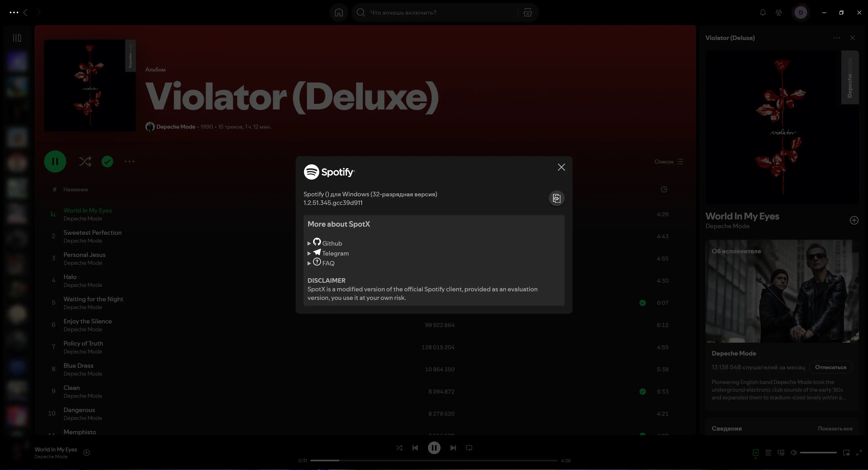Open the user profile menu avatar
This screenshot has width=868, height=470.
pyautogui.click(x=801, y=12)
